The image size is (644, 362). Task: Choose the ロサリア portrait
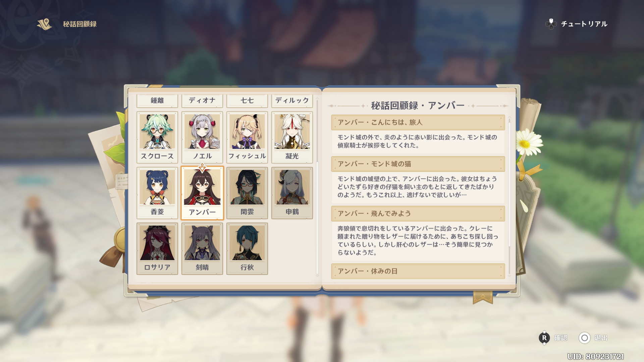tap(157, 249)
